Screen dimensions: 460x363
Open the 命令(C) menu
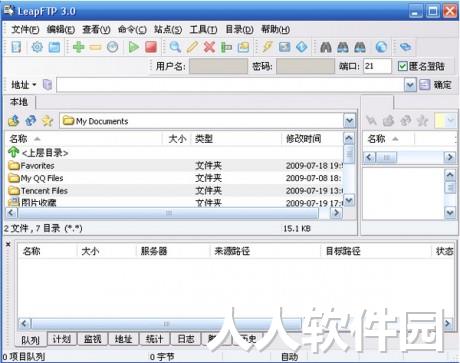pos(132,30)
